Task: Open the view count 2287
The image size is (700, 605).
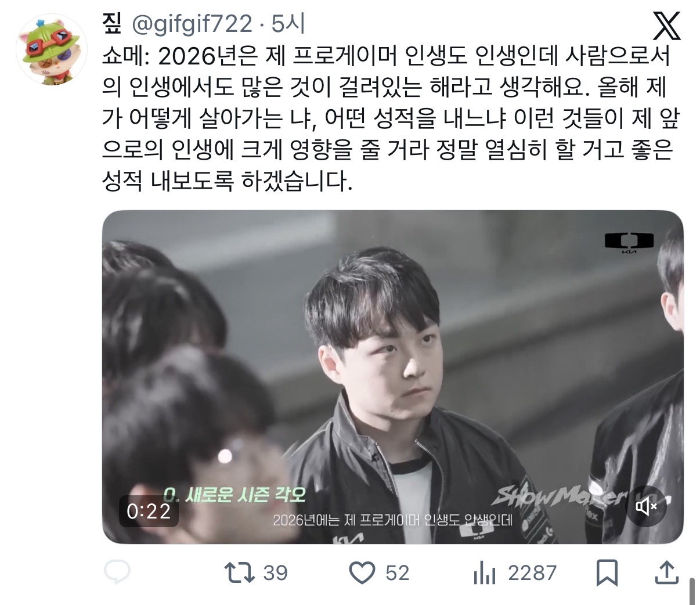Action: click(x=532, y=573)
